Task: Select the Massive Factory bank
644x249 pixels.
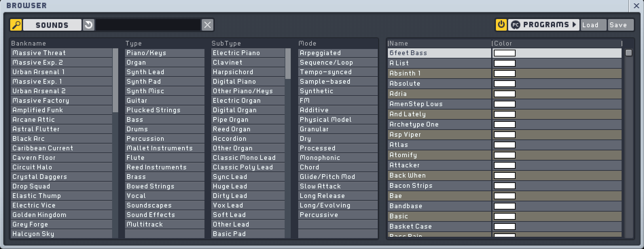Action: tap(61, 101)
